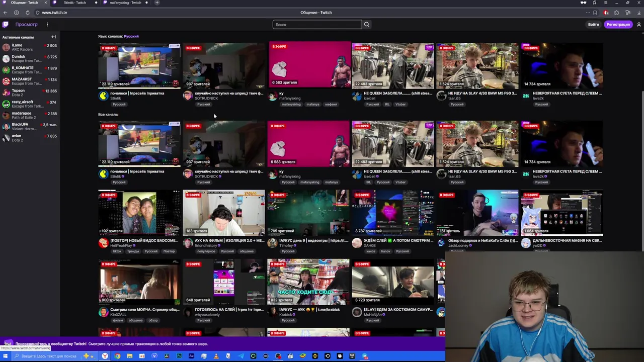The width and height of the screenshot is (644, 362).
Task: Open the ЖДЁМ СЛЕЙ stream thumbnail with 3 787 viewers
Action: click(393, 213)
